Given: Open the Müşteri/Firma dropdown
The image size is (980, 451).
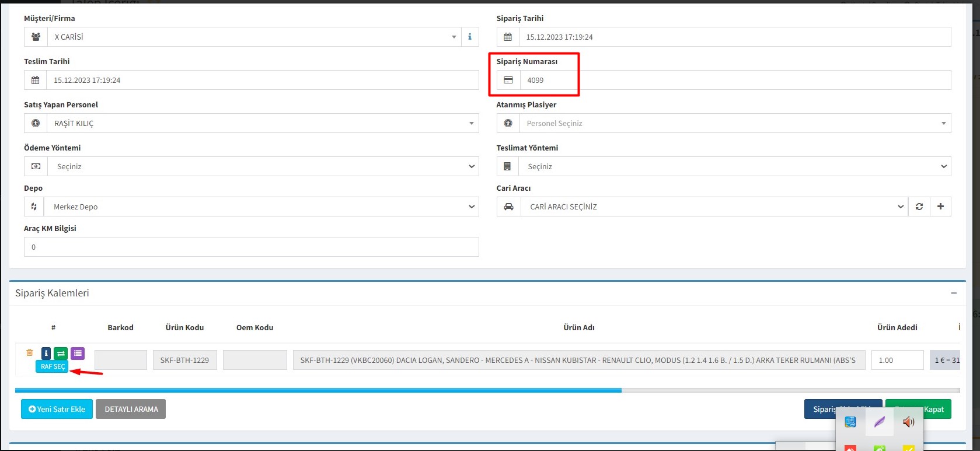Looking at the screenshot, I should pos(254,37).
